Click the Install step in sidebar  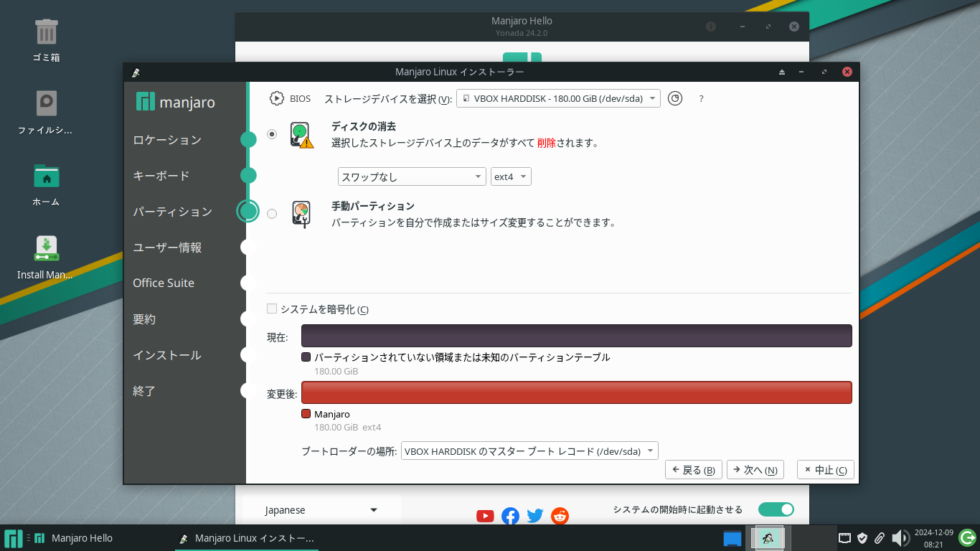click(x=167, y=355)
